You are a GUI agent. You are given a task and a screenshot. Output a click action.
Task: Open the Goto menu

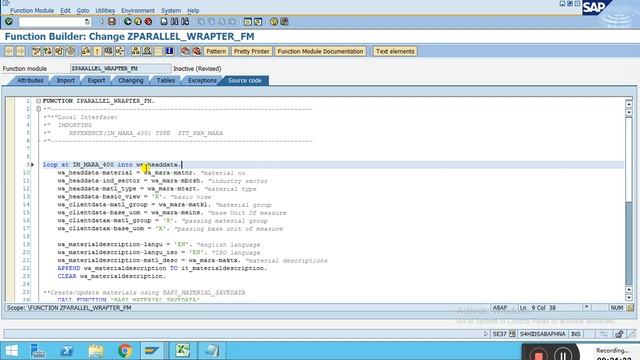pos(83,11)
